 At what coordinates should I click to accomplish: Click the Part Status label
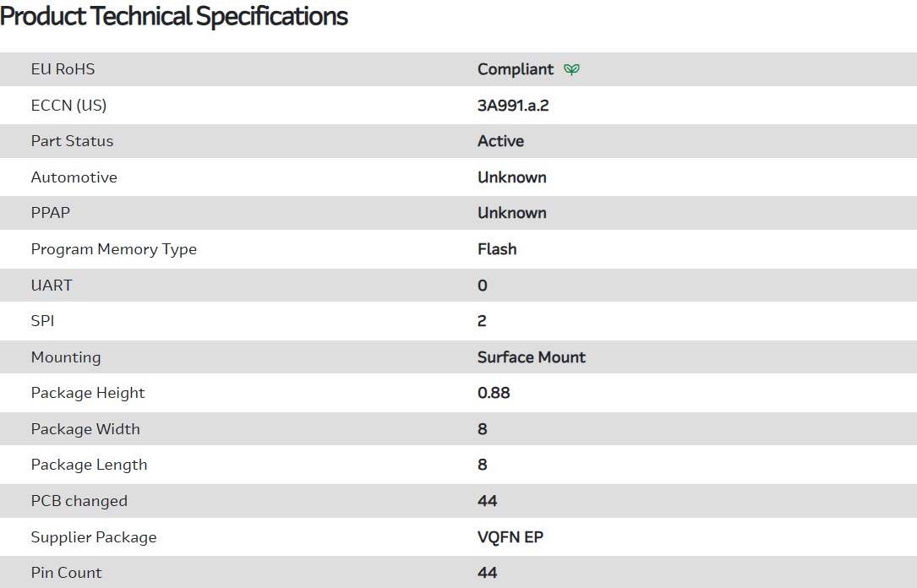point(72,141)
